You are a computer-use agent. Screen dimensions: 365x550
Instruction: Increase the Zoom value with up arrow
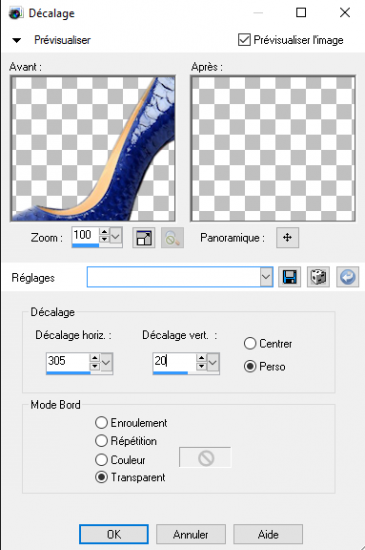pos(104,232)
